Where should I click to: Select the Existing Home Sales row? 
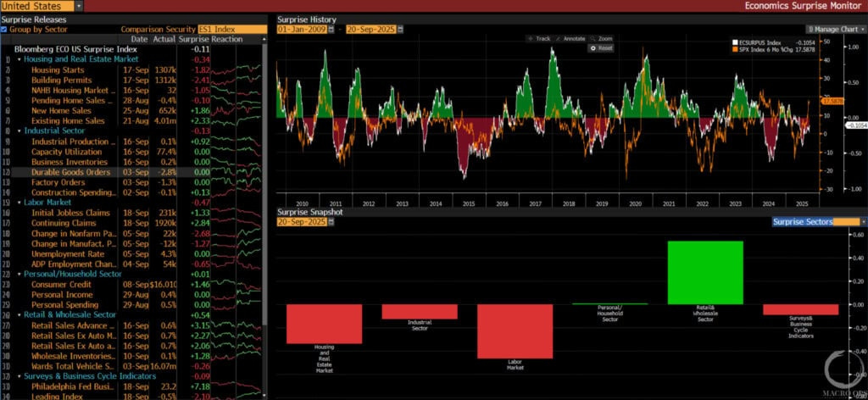tap(133, 121)
